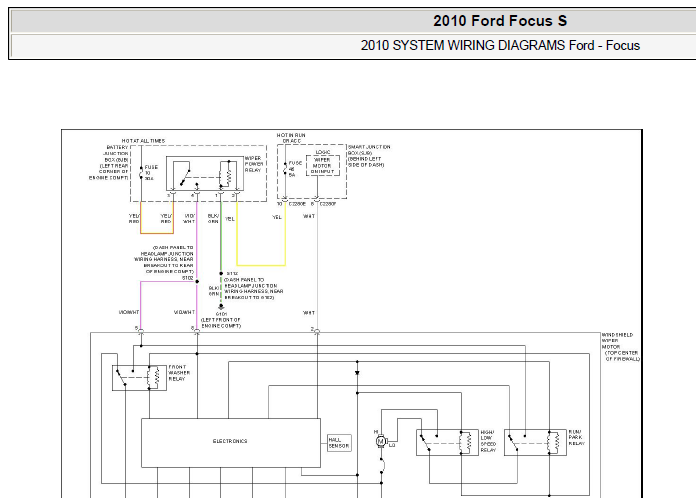Click the Windshield Wiper Motor label

[x=621, y=347]
